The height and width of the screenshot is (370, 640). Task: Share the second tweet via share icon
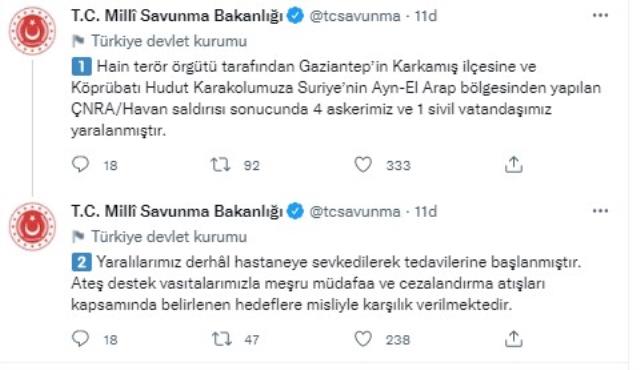(x=513, y=339)
